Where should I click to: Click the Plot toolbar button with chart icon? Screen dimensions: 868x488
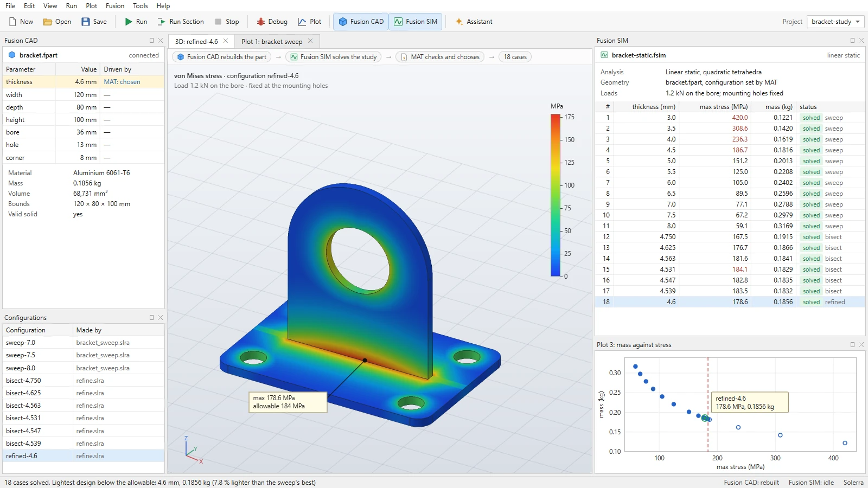[x=309, y=22]
